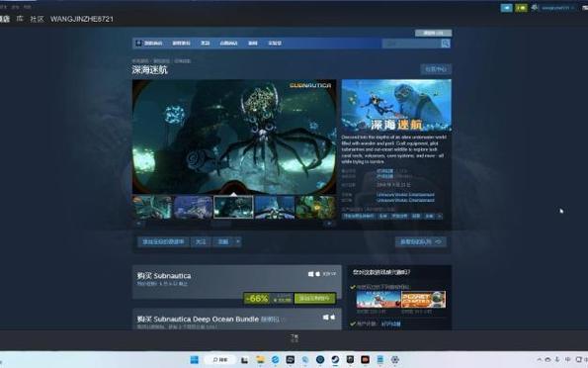The width and height of the screenshot is (588, 368).
Task: Open the fifth store navigation menu item
Action: [253, 44]
